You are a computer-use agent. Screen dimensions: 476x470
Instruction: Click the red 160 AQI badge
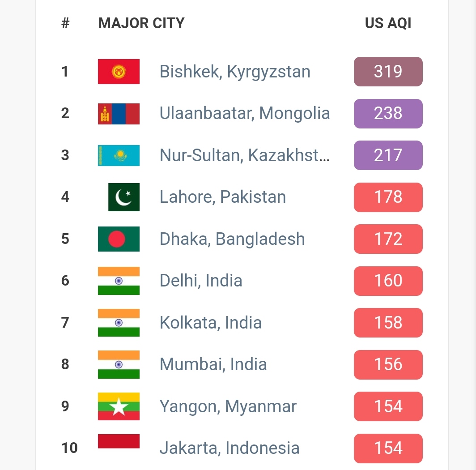click(388, 281)
